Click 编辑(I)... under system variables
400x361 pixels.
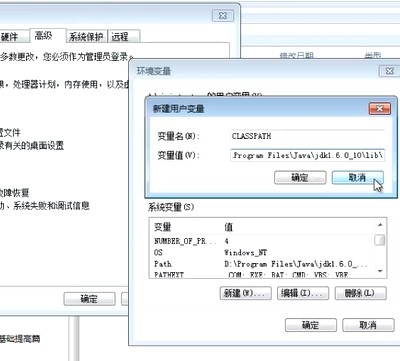click(x=303, y=293)
